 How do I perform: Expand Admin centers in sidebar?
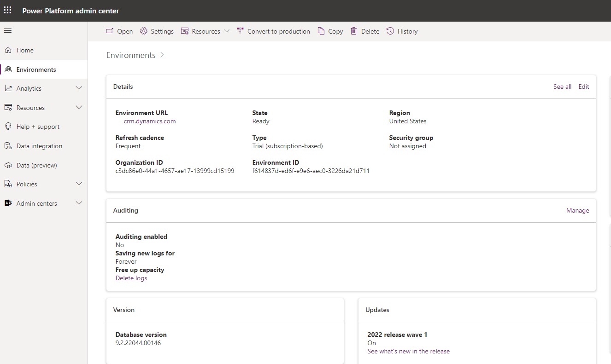coord(79,203)
